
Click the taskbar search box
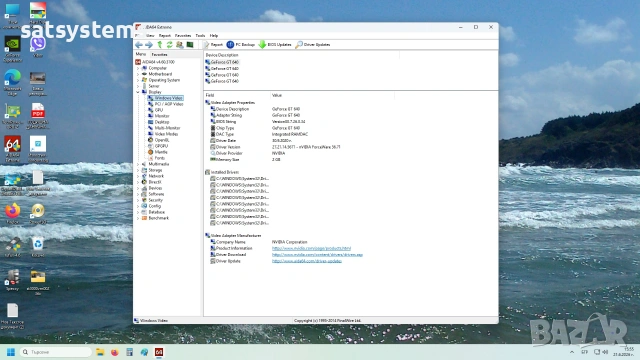click(56, 352)
